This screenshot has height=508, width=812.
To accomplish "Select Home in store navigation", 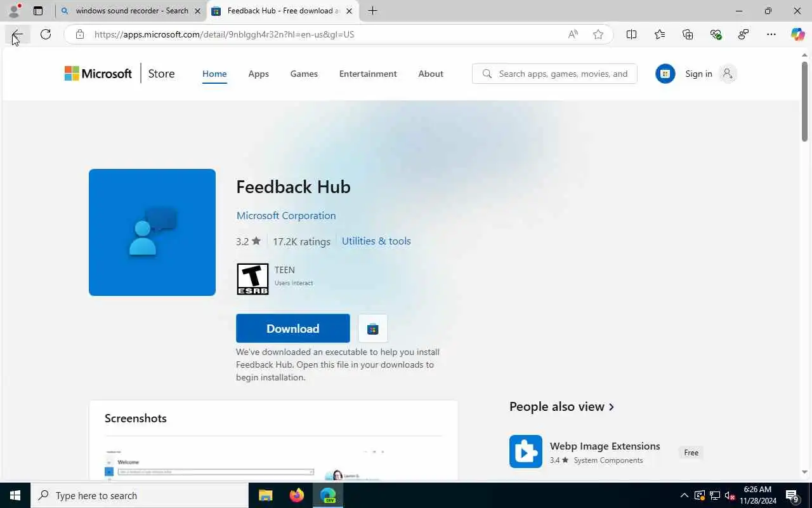I will click(214, 74).
